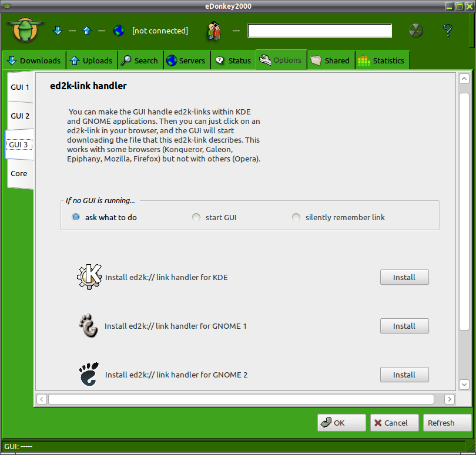Click the users/friends icon
Image resolution: width=476 pixels, height=455 pixels.
tap(214, 31)
